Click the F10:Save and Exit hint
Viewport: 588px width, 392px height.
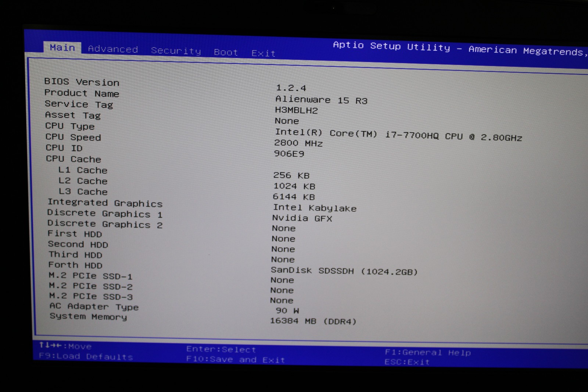tap(235, 359)
